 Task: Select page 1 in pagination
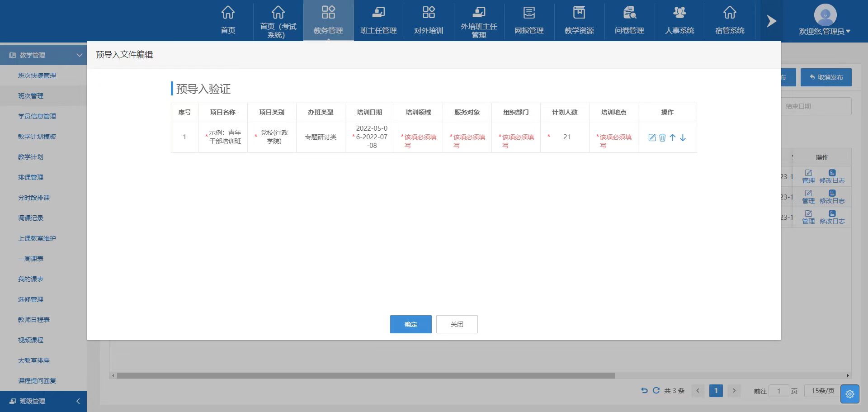pos(716,391)
